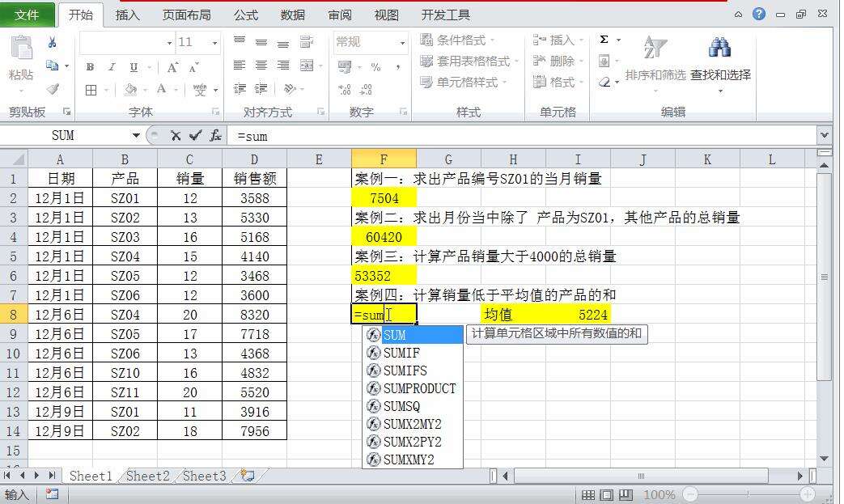This screenshot has width=844, height=504.
Task: Open 套用表格格式 dropdown
Action: click(x=469, y=61)
